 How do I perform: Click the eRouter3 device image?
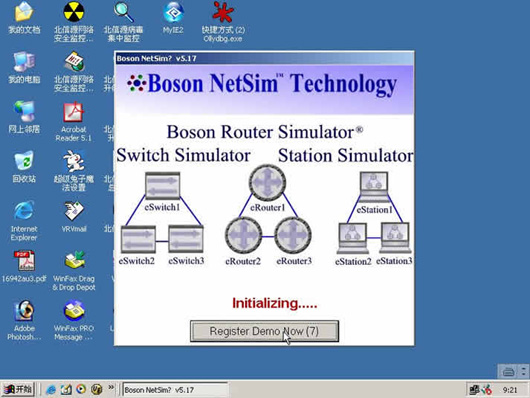pos(293,235)
